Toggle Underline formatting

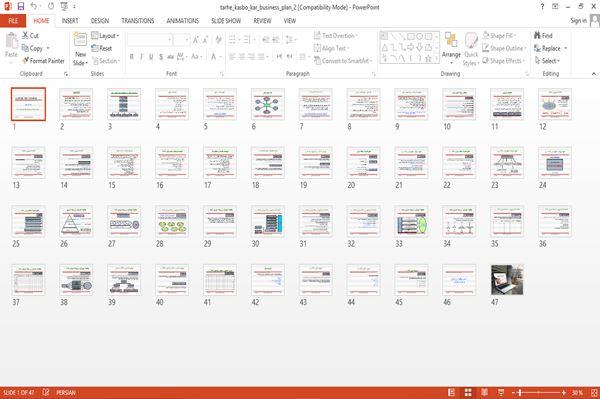(151, 57)
